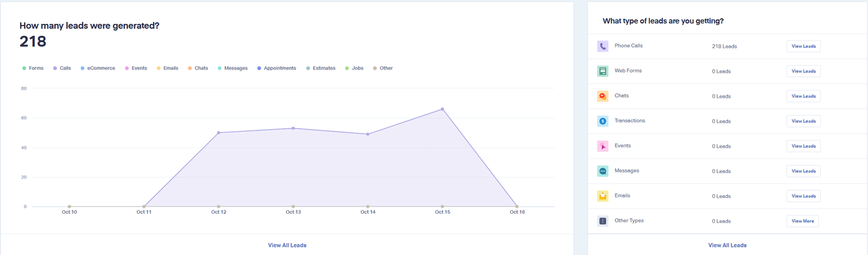View Leads for Phone Calls

click(803, 46)
